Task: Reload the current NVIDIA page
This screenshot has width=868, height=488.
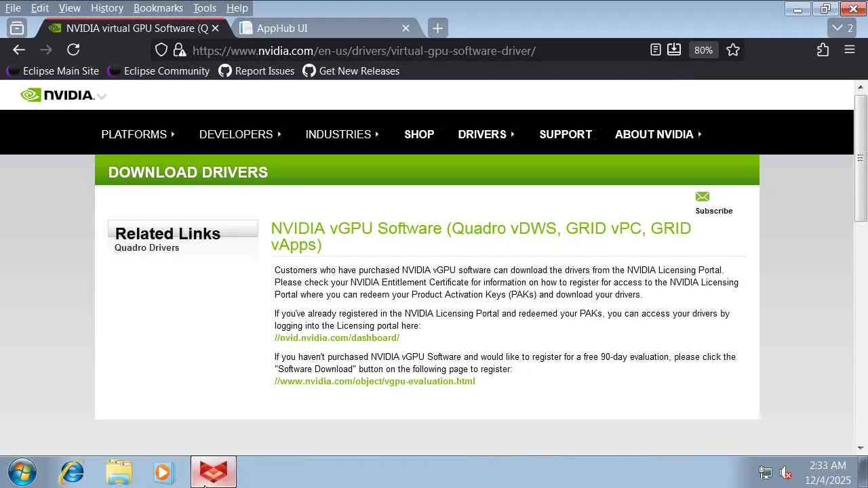Action: coord(73,49)
